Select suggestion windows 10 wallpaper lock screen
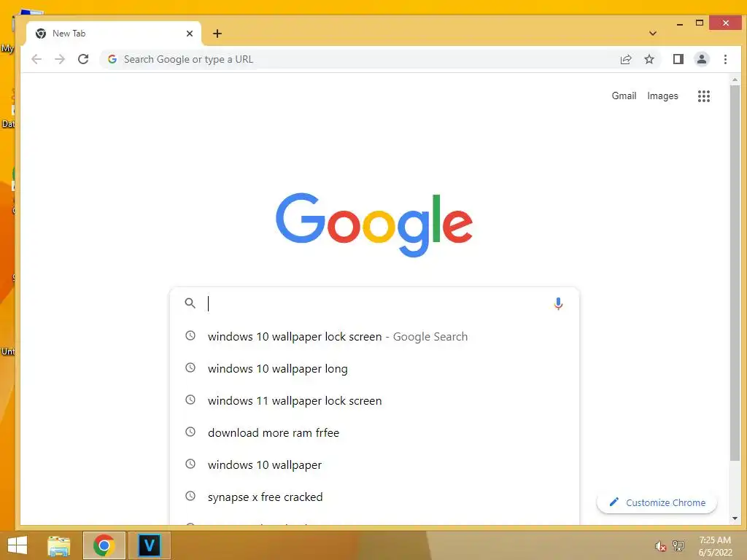 click(x=374, y=337)
